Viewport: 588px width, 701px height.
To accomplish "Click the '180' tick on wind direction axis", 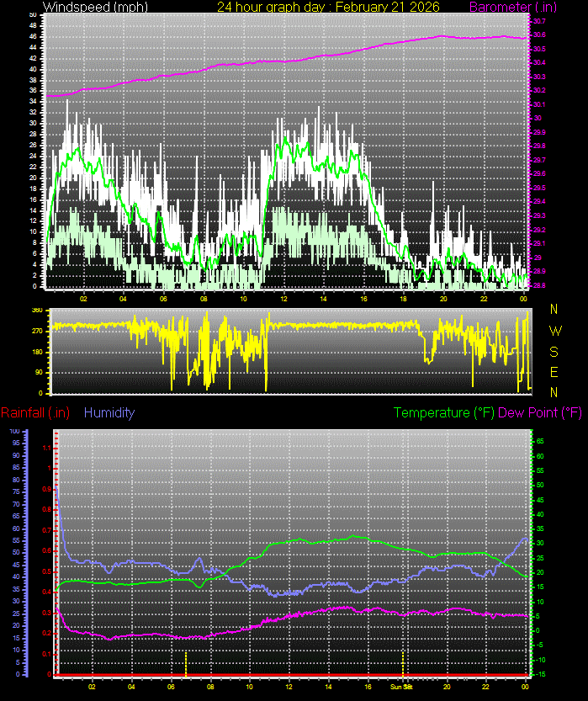I will [37, 352].
